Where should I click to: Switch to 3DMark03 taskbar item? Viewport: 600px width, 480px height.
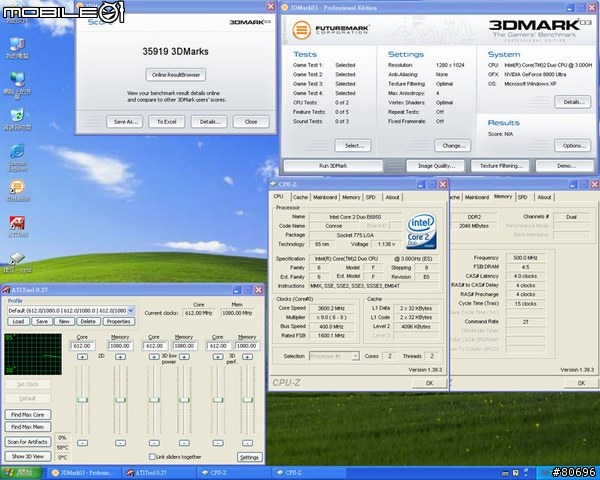point(83,473)
